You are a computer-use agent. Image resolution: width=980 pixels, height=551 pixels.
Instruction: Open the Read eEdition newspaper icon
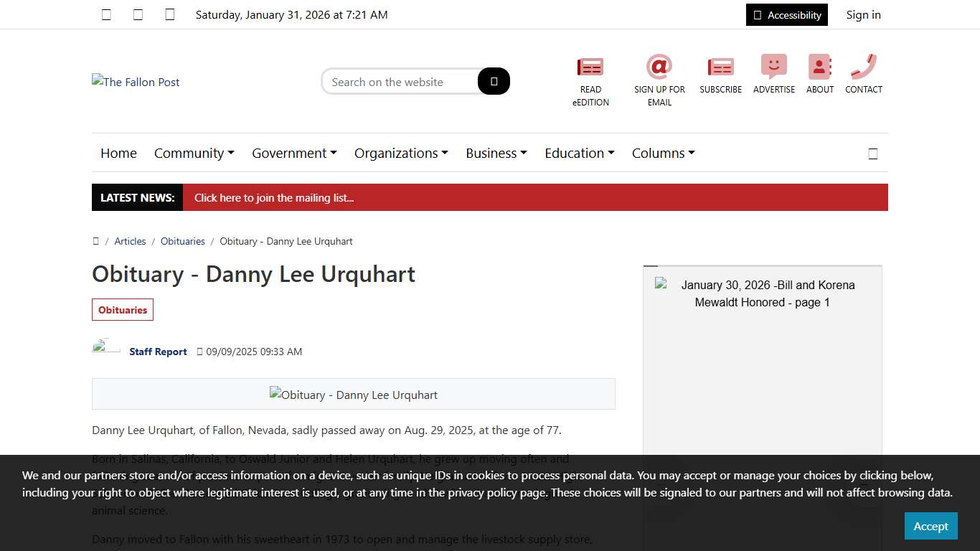coord(590,67)
